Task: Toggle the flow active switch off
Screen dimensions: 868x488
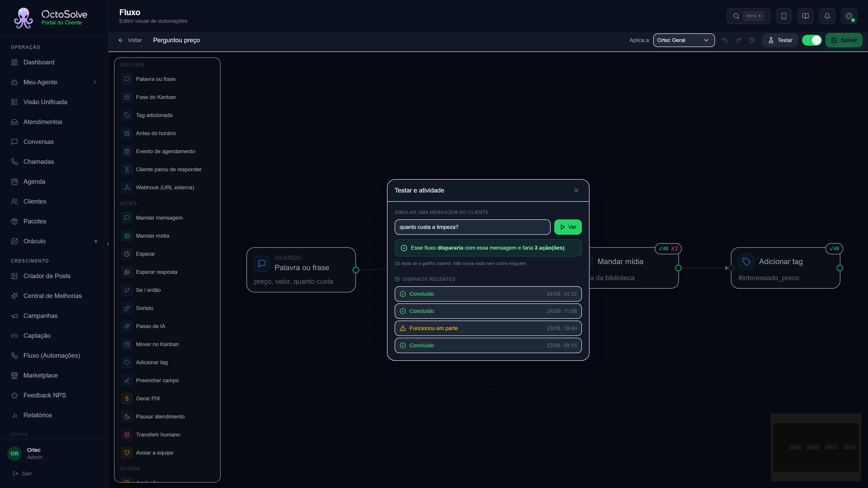Action: pyautogui.click(x=812, y=40)
